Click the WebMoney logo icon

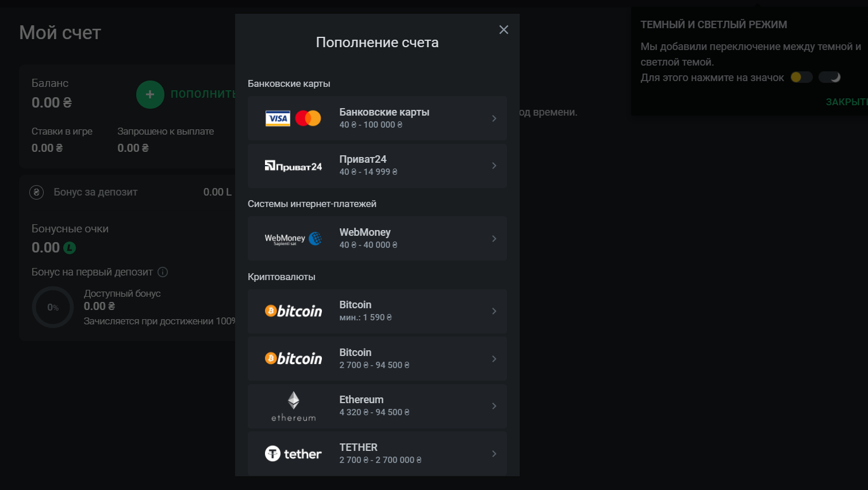[293, 239]
